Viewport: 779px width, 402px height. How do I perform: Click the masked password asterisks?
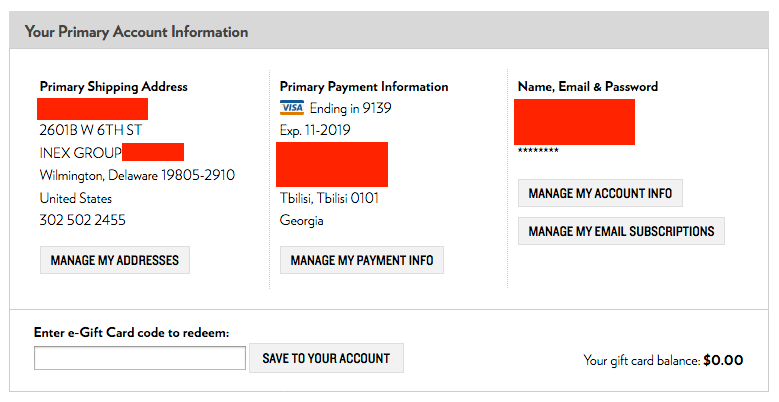(538, 150)
